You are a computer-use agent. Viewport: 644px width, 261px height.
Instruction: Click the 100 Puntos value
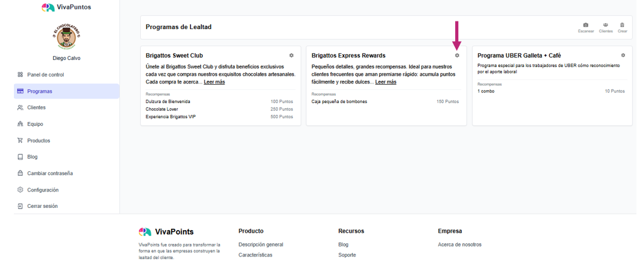point(282,102)
